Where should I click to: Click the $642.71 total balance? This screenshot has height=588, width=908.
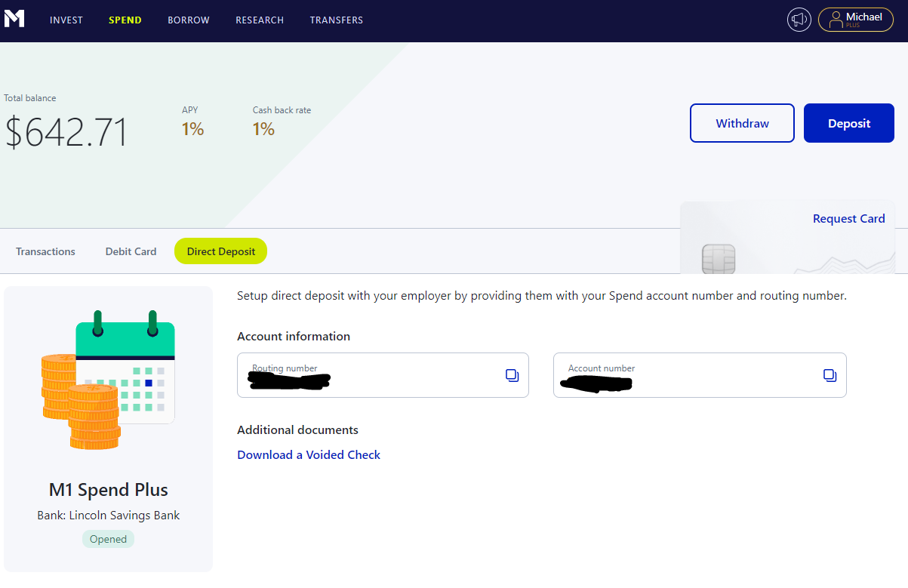[x=66, y=131]
